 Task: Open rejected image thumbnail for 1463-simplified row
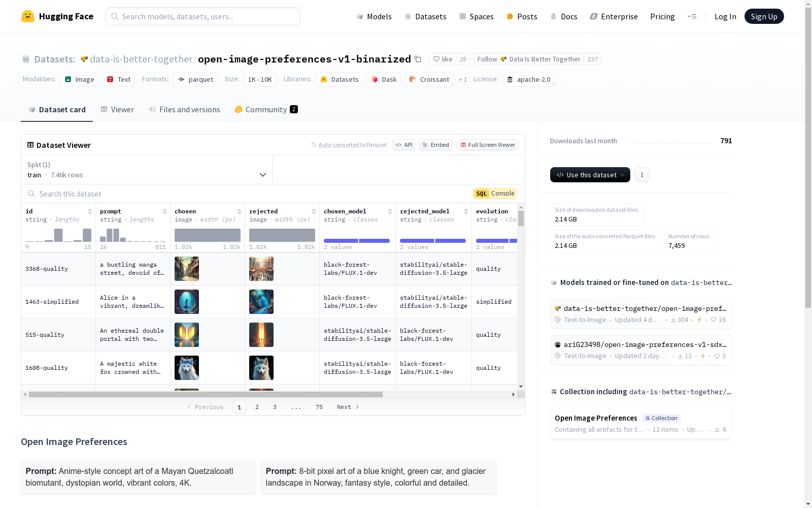point(261,302)
